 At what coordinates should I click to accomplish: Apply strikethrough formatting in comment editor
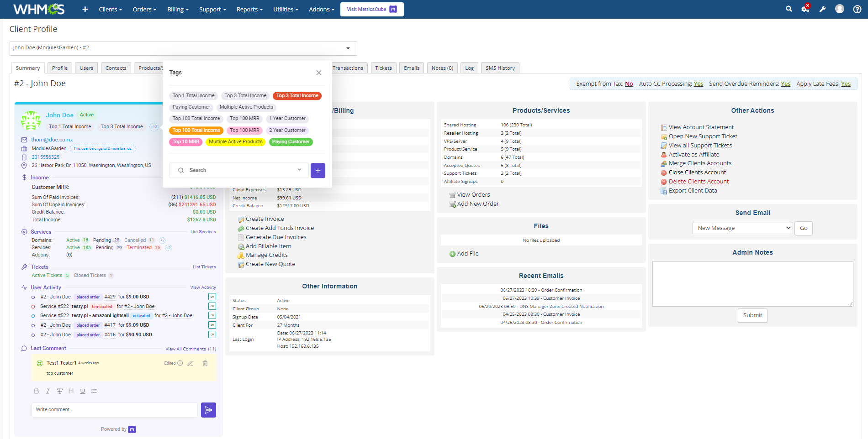pyautogui.click(x=59, y=391)
